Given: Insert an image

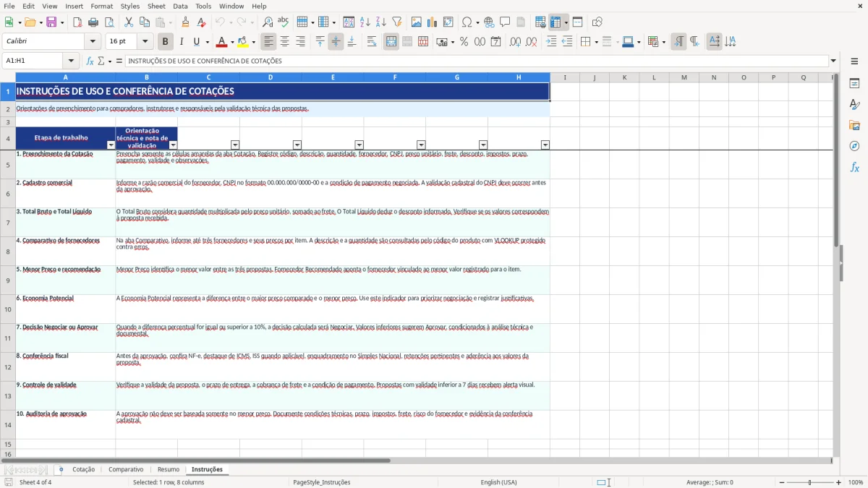Looking at the screenshot, I should [x=417, y=22].
